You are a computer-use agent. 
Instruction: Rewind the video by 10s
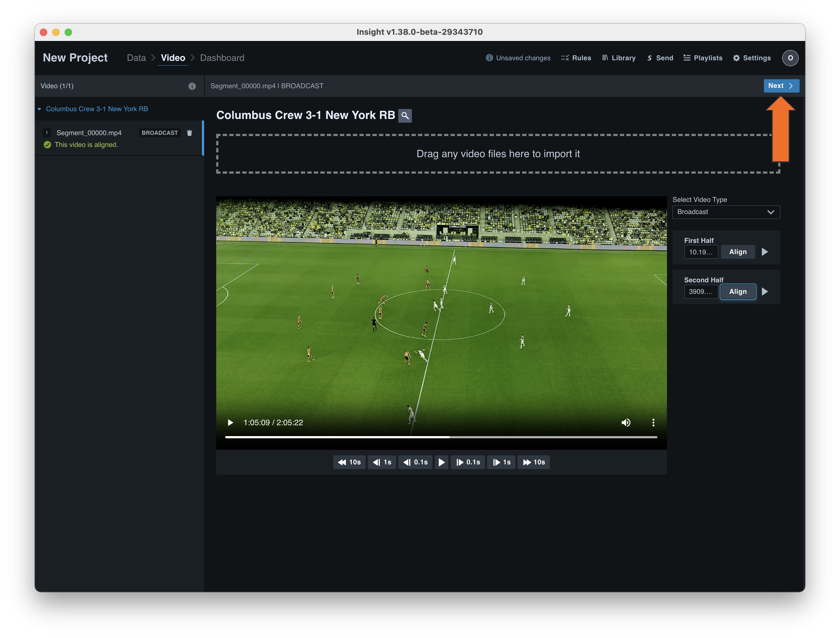click(x=349, y=462)
